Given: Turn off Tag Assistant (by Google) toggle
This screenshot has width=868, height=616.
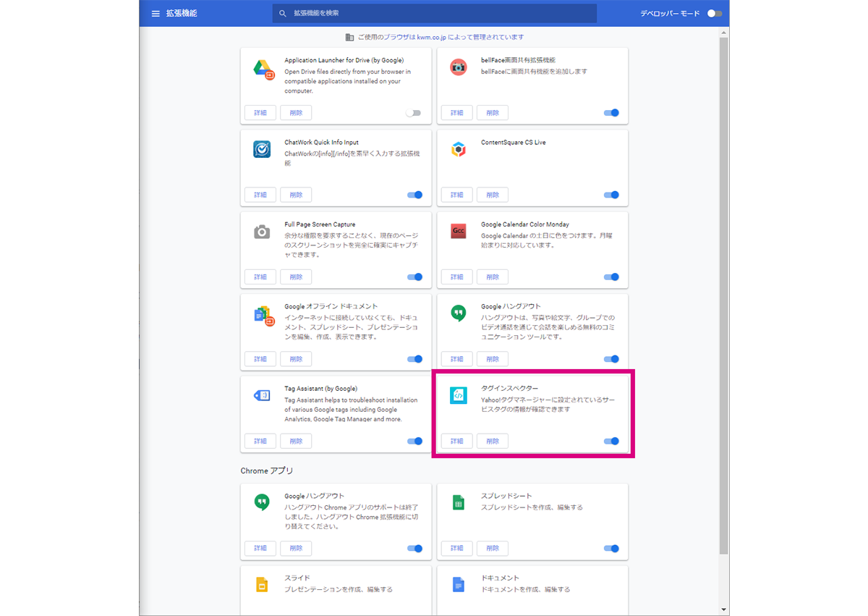Looking at the screenshot, I should (x=414, y=441).
